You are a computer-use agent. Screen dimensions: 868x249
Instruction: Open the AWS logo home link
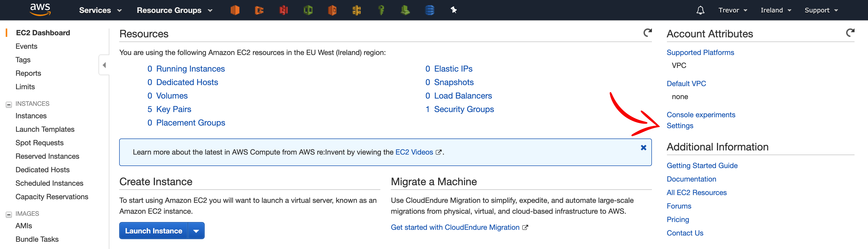(40, 10)
